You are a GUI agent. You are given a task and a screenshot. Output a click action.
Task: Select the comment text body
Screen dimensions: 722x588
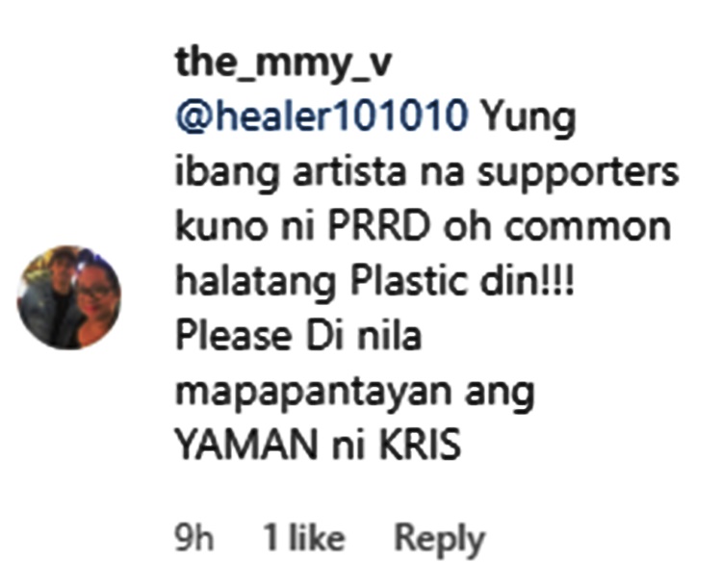(x=426, y=280)
